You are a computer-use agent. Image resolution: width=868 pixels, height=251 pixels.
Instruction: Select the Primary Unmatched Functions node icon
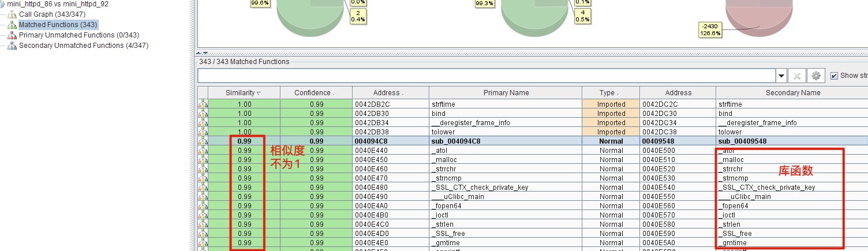click(12, 35)
